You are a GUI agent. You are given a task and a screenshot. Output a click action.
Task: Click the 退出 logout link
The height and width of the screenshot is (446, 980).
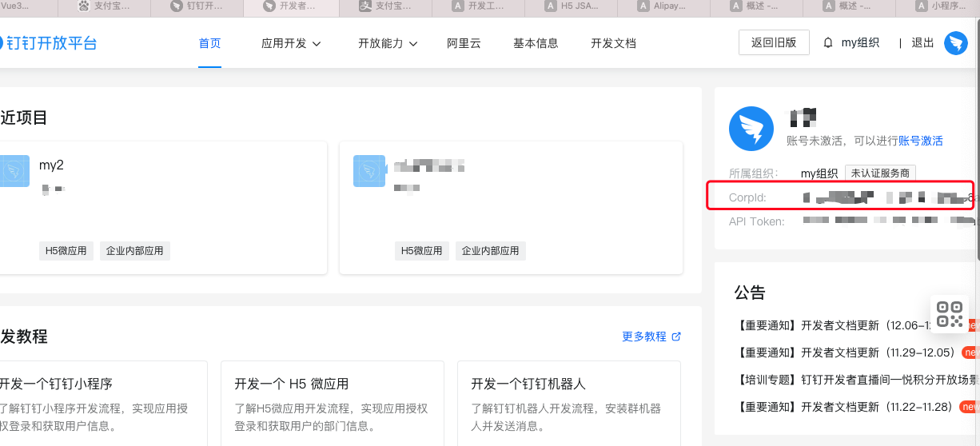click(x=922, y=43)
